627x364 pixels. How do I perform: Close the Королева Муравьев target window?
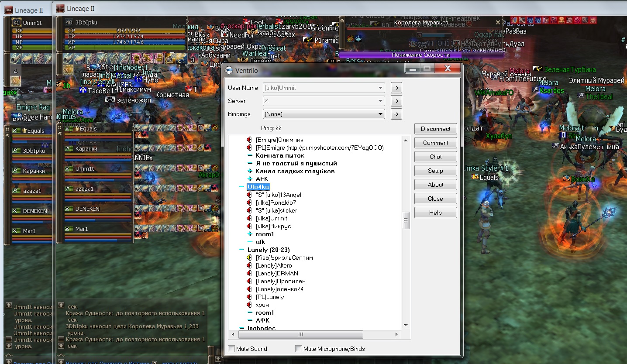(x=498, y=22)
